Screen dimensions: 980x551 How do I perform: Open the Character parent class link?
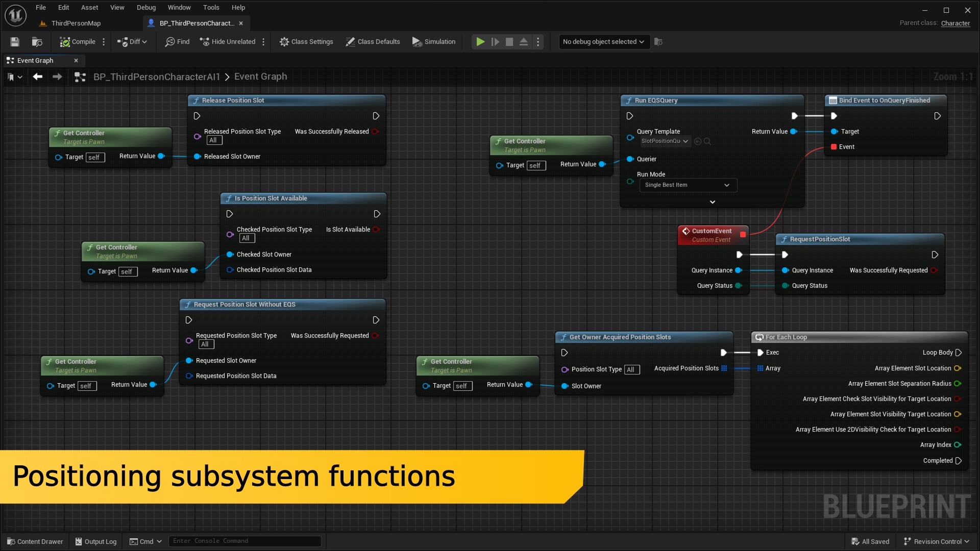(x=955, y=23)
